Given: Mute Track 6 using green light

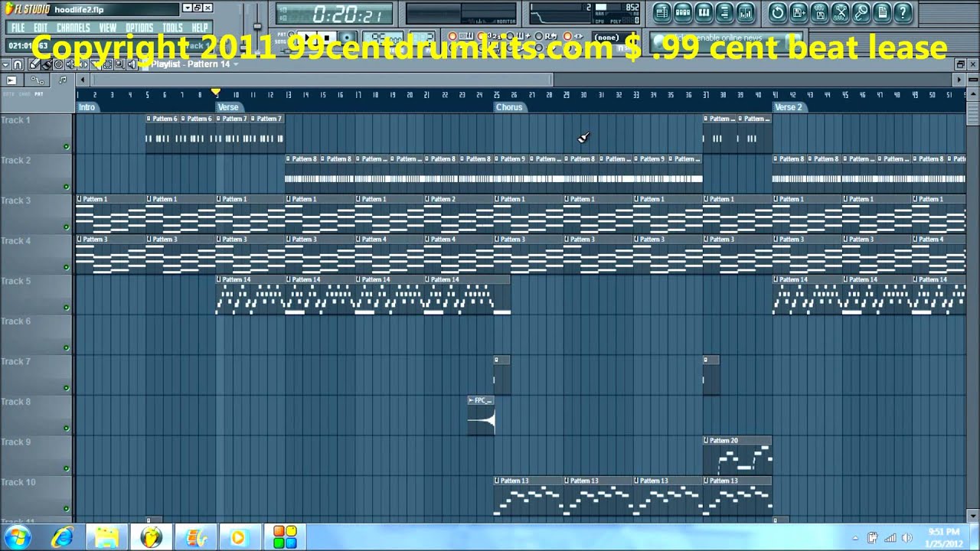Looking at the screenshot, I should coord(67,347).
